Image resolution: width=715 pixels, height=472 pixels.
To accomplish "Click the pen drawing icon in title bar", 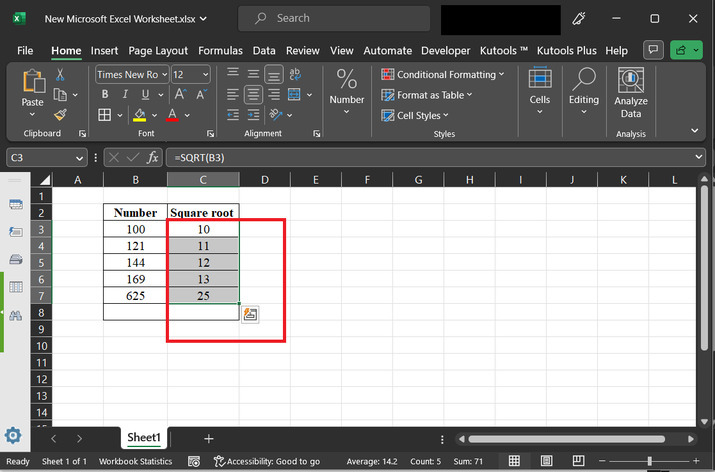I will click(x=579, y=18).
